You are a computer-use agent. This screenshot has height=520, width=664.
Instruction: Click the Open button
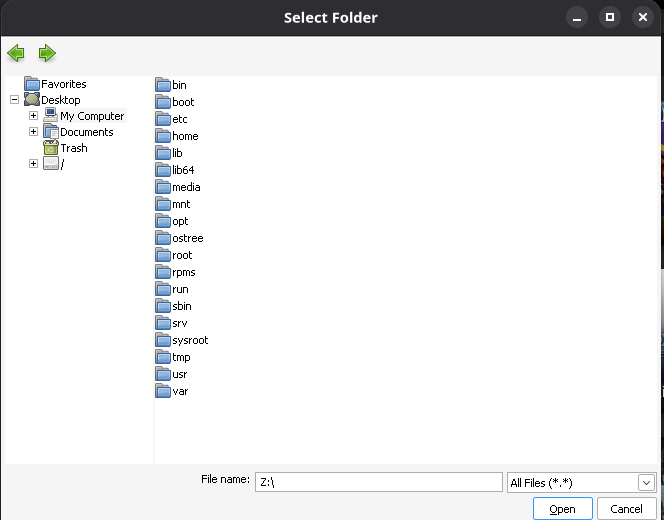562,509
